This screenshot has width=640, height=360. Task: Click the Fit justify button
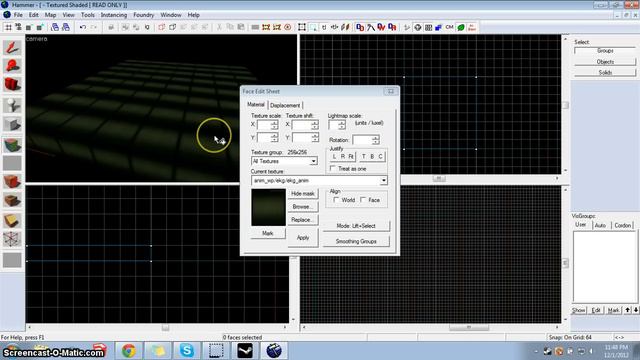[351, 157]
